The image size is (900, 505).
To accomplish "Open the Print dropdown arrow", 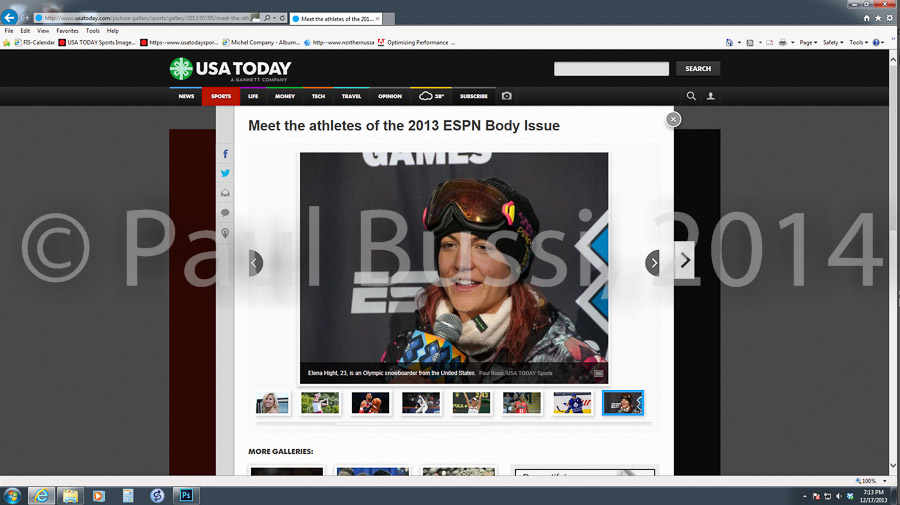I will [793, 42].
